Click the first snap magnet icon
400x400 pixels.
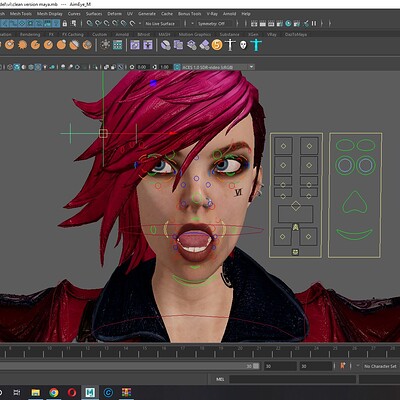click(89, 23)
